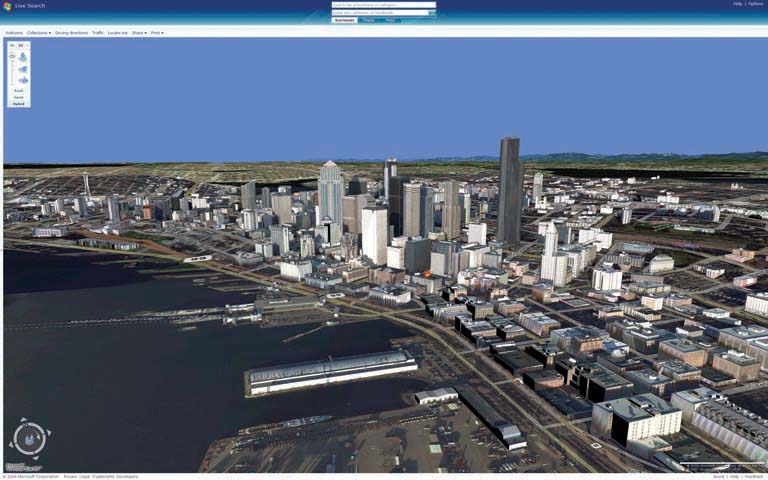Click Locate me
This screenshot has height=480, width=768.
pyautogui.click(x=118, y=33)
